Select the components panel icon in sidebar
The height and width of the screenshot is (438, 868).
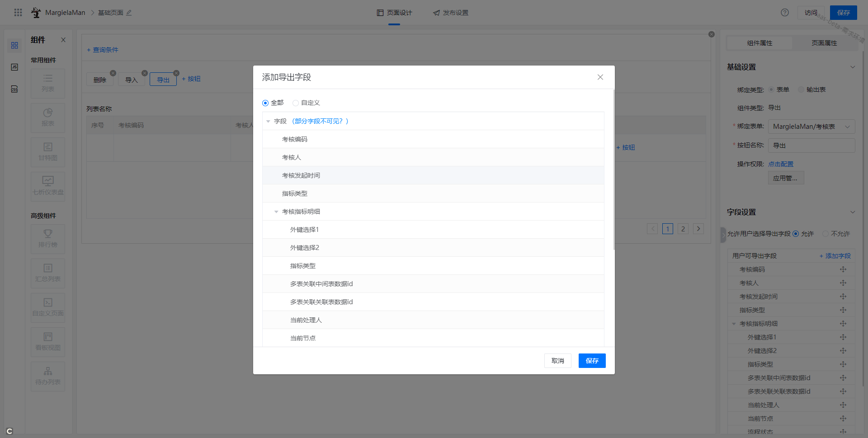14,45
